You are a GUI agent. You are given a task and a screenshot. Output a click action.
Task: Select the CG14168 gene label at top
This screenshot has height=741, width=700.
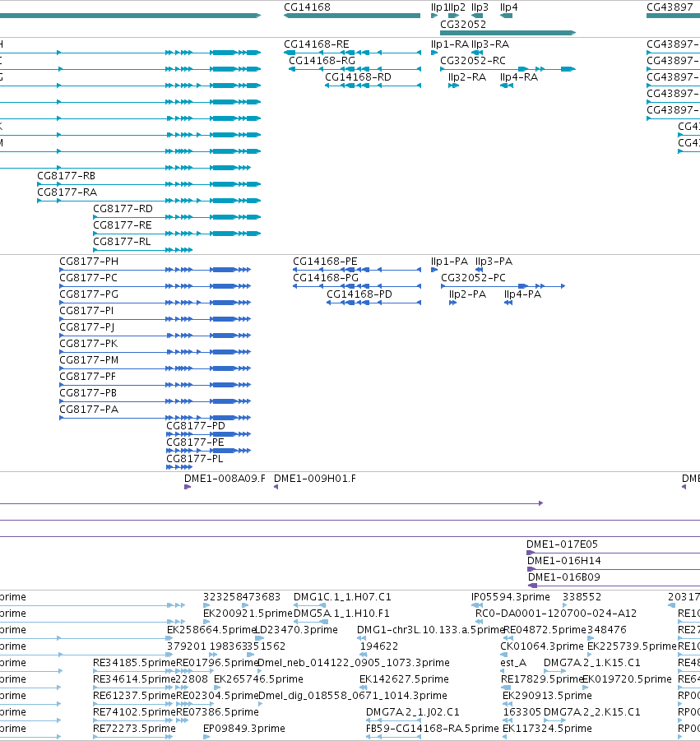tap(307, 7)
